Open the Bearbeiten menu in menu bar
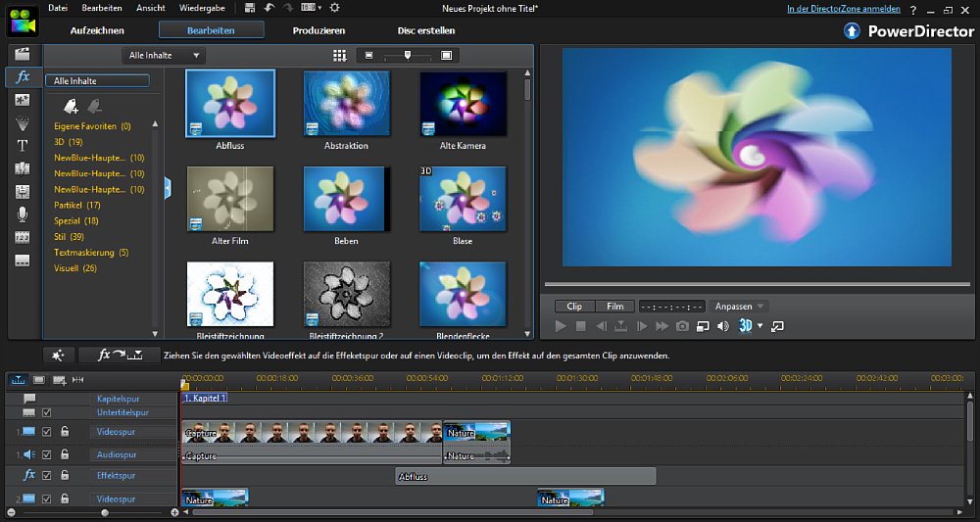Image resolution: width=980 pixels, height=522 pixels. click(x=102, y=8)
